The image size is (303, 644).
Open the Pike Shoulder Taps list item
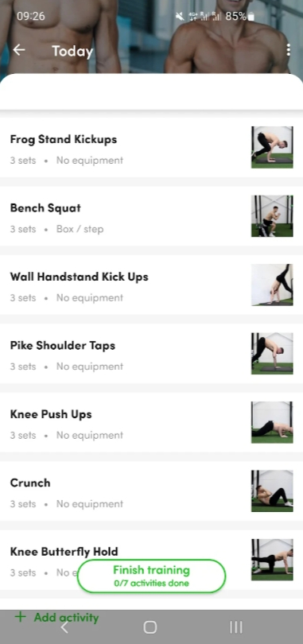151,353
